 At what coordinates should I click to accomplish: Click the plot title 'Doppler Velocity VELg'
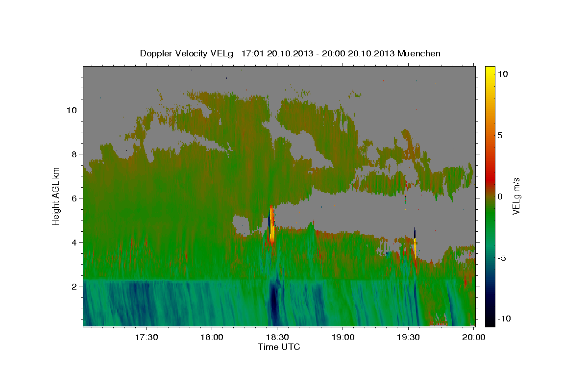click(x=188, y=53)
